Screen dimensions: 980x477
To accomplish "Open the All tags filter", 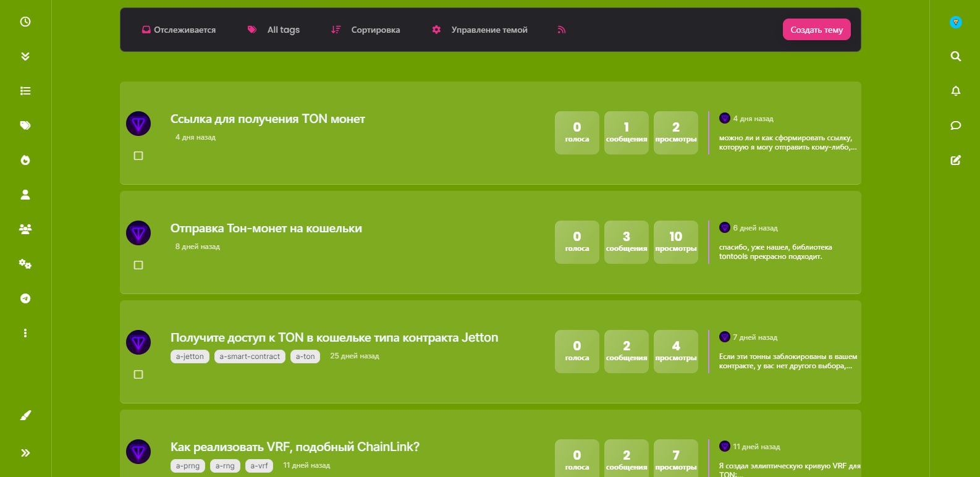I will [x=274, y=30].
